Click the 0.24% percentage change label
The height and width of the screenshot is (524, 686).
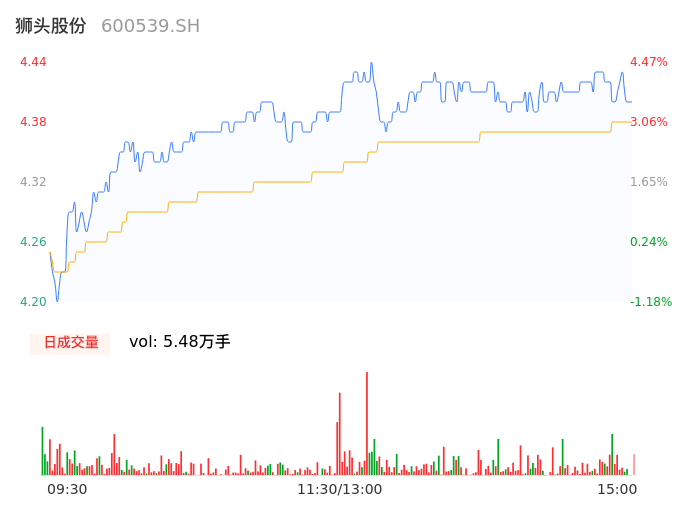click(649, 242)
